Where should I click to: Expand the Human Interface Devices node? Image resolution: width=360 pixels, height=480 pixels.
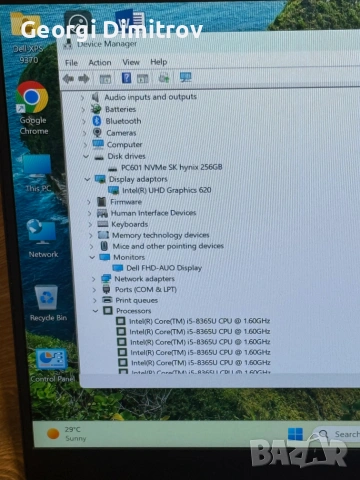(x=89, y=213)
